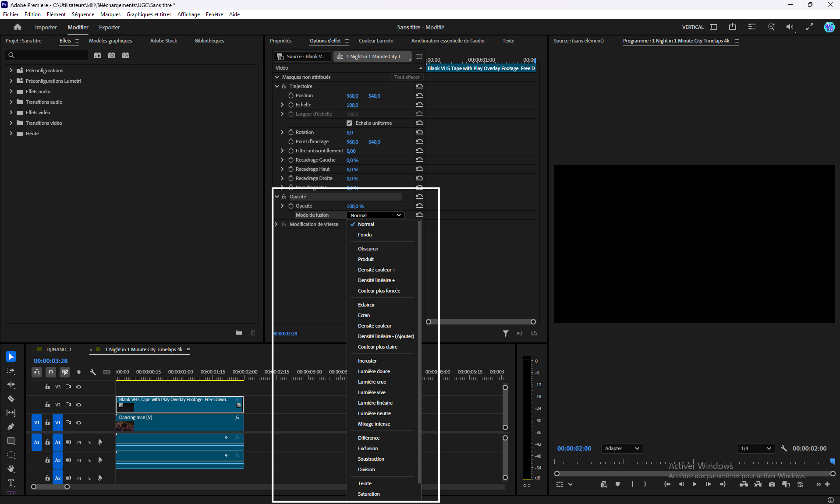Switch to Couleur Lumetri tab
840x504 pixels.
376,41
